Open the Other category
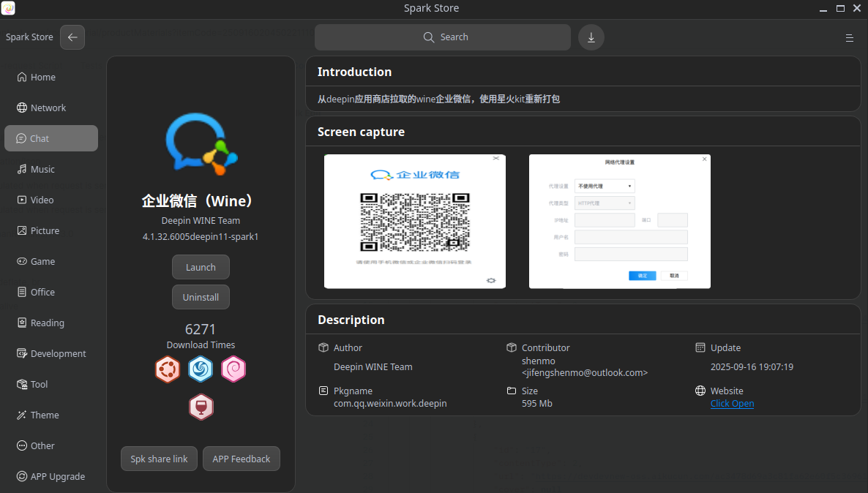The height and width of the screenshot is (493, 868). pyautogui.click(x=51, y=445)
